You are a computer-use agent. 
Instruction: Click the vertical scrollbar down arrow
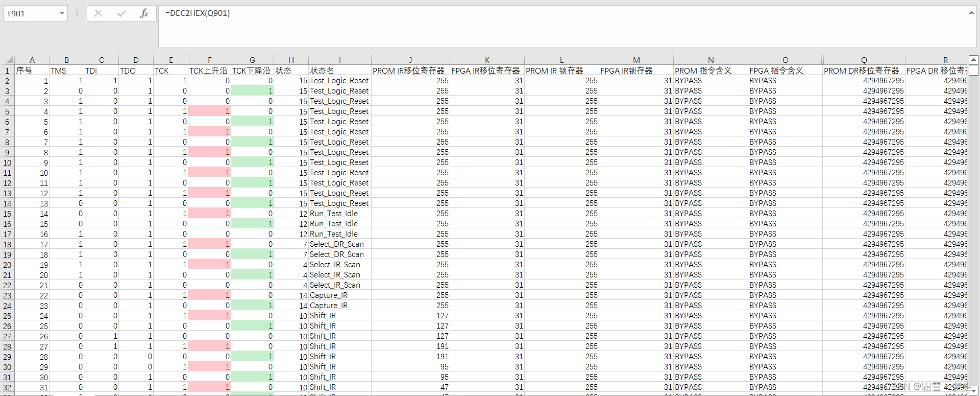(x=973, y=391)
